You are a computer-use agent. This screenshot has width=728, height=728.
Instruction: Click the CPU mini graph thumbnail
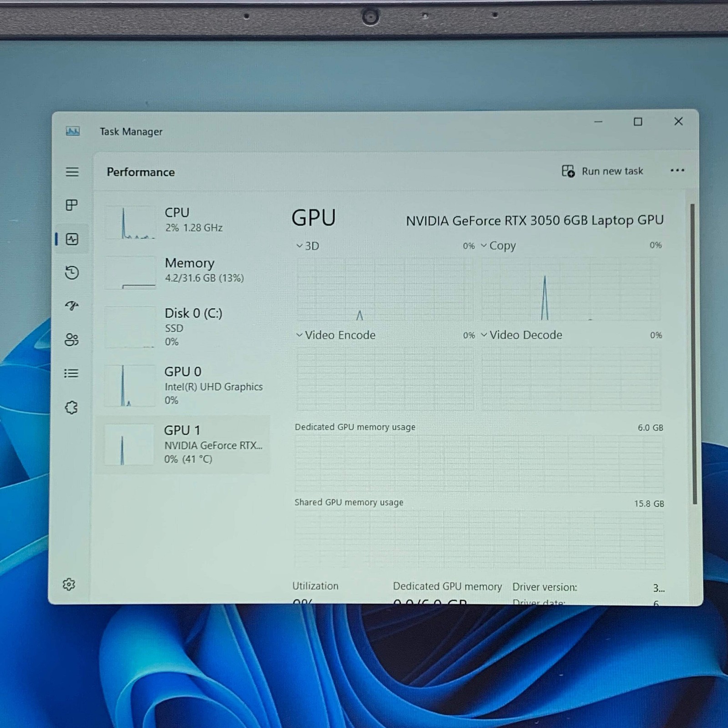[x=130, y=222]
